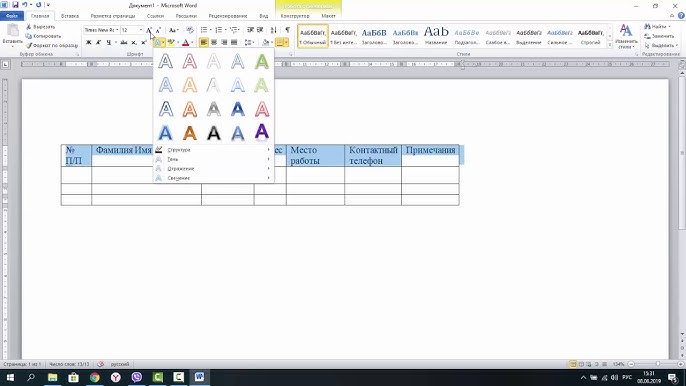The image size is (686, 386).
Task: Open Viber from the taskbar
Action: pos(136,377)
